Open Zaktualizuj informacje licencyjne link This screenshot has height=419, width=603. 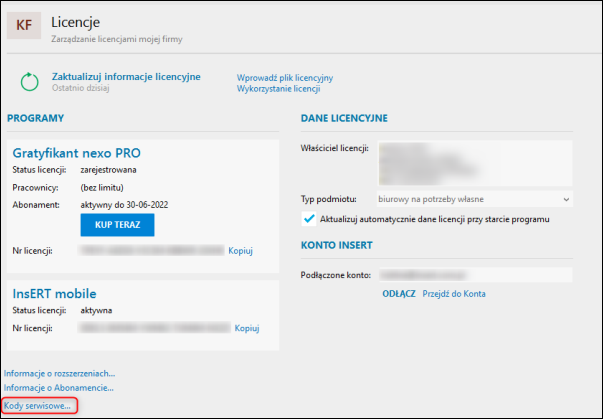[126, 76]
